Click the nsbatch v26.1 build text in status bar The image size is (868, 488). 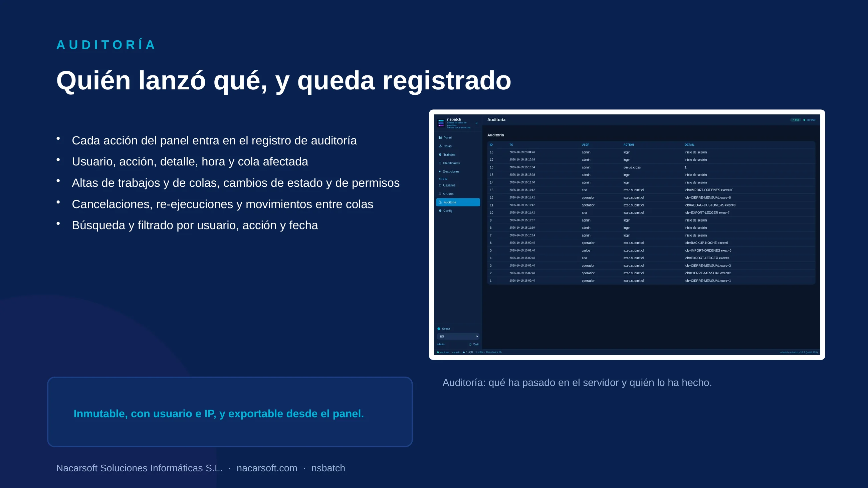(x=799, y=352)
